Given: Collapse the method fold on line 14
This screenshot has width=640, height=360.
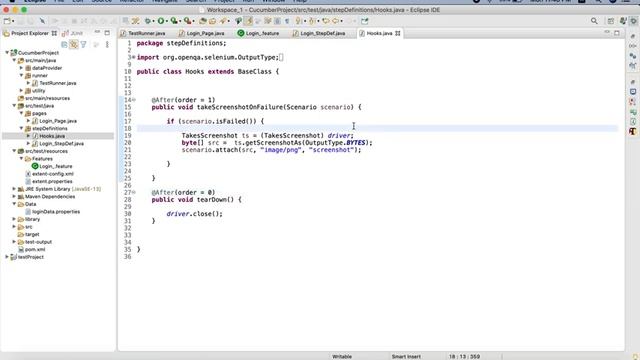Looking at the screenshot, I should point(134,100).
